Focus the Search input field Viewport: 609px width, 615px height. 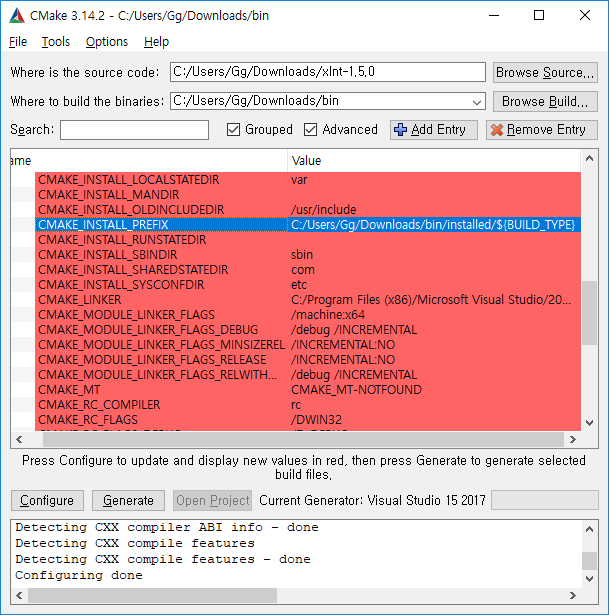134,130
